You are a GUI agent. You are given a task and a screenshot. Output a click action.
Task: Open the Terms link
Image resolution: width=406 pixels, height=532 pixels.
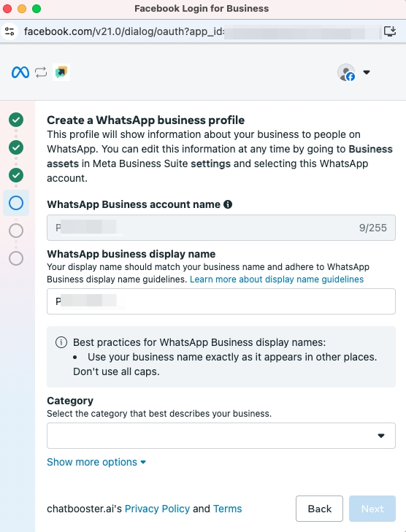227,509
